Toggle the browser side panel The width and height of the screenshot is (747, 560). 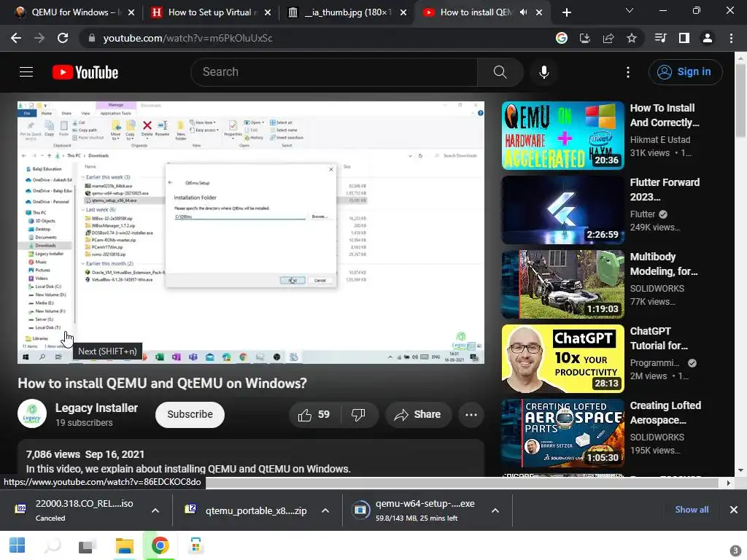[684, 38]
